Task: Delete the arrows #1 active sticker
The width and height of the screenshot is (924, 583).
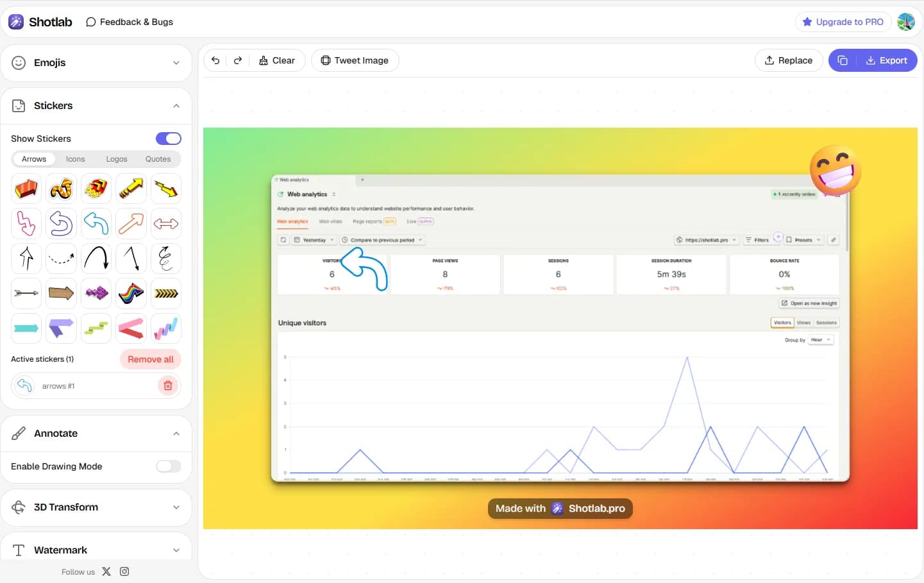Action: pyautogui.click(x=168, y=385)
